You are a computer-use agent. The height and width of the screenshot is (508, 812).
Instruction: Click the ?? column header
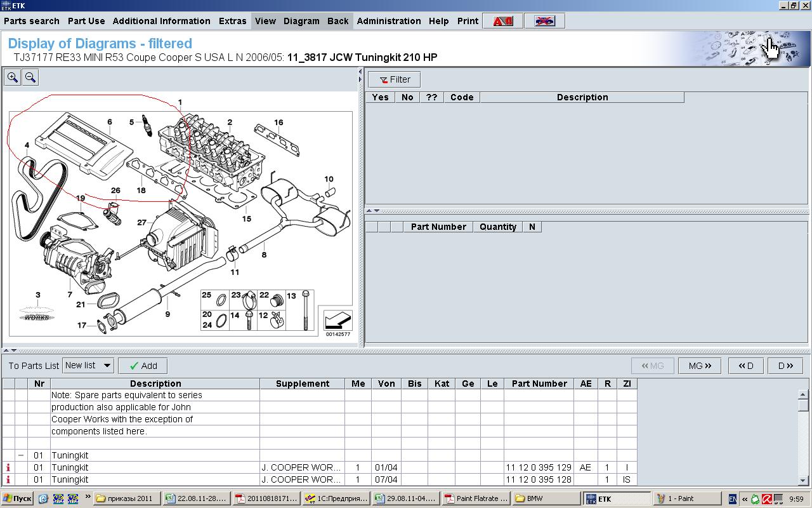[431, 97]
